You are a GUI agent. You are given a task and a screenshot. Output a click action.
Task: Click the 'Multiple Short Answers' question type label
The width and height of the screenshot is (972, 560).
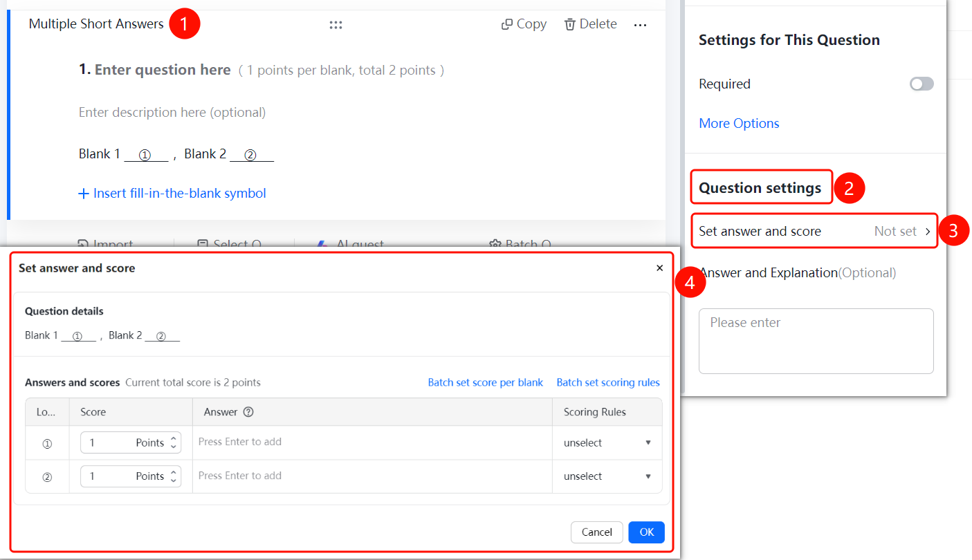(96, 24)
